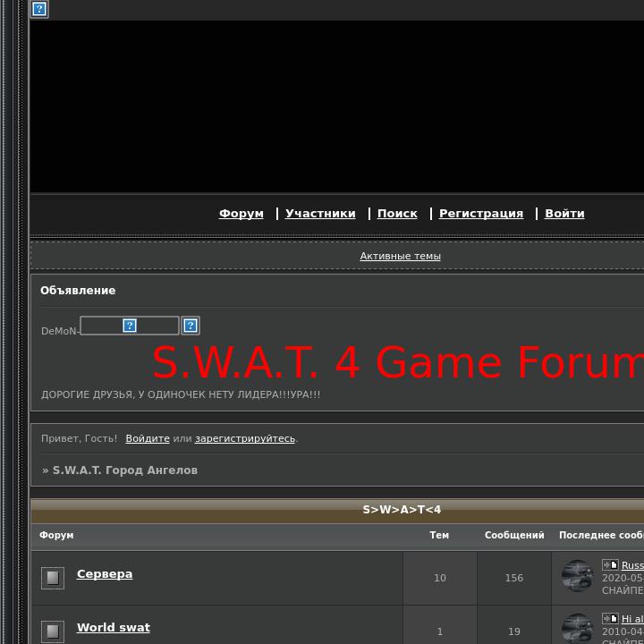The width and height of the screenshot is (644, 644).
Task: Click the S>W>A>T<4 category header
Action: tap(402, 510)
